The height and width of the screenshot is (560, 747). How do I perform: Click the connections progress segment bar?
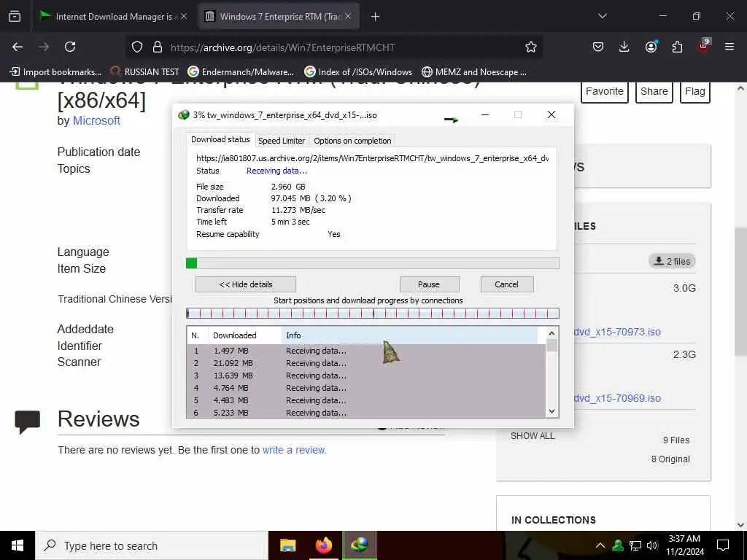click(x=373, y=314)
